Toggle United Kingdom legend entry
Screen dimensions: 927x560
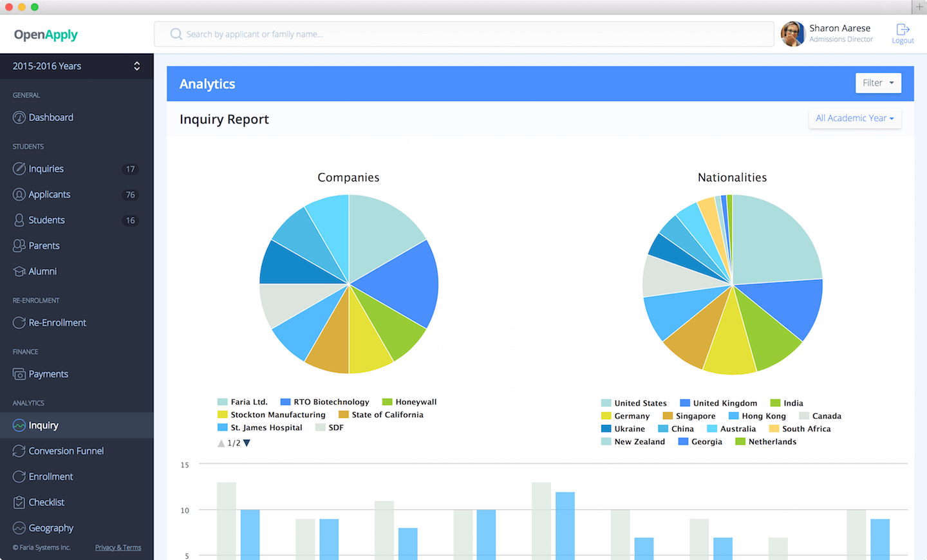point(718,403)
